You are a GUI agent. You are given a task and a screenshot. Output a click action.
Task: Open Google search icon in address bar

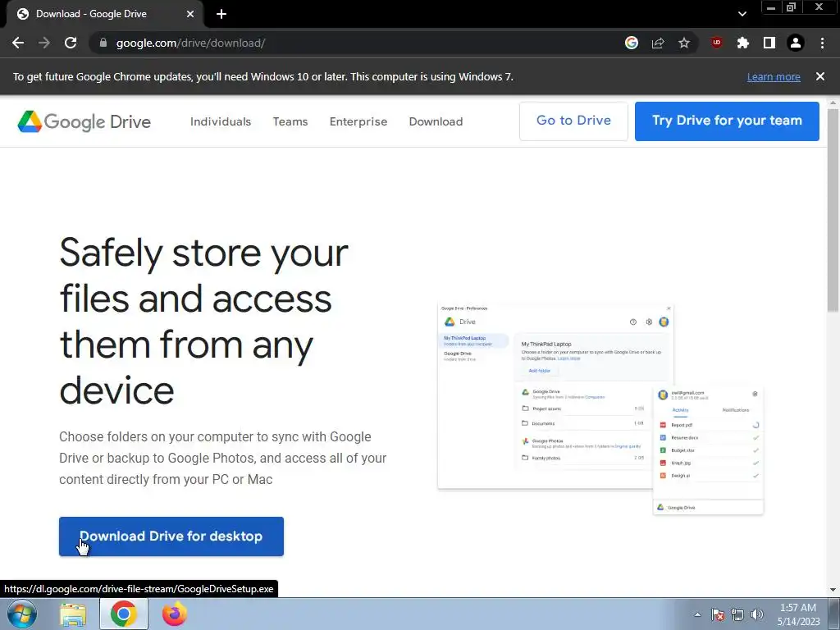point(632,43)
